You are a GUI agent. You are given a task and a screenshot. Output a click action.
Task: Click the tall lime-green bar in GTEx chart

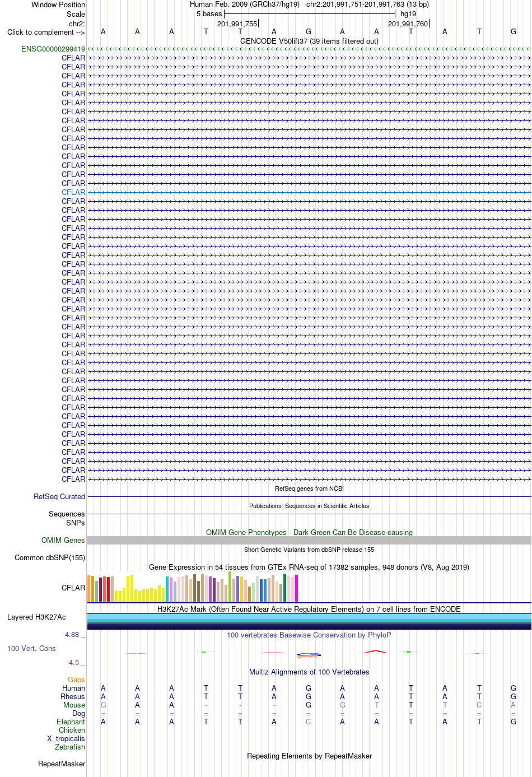(230, 587)
